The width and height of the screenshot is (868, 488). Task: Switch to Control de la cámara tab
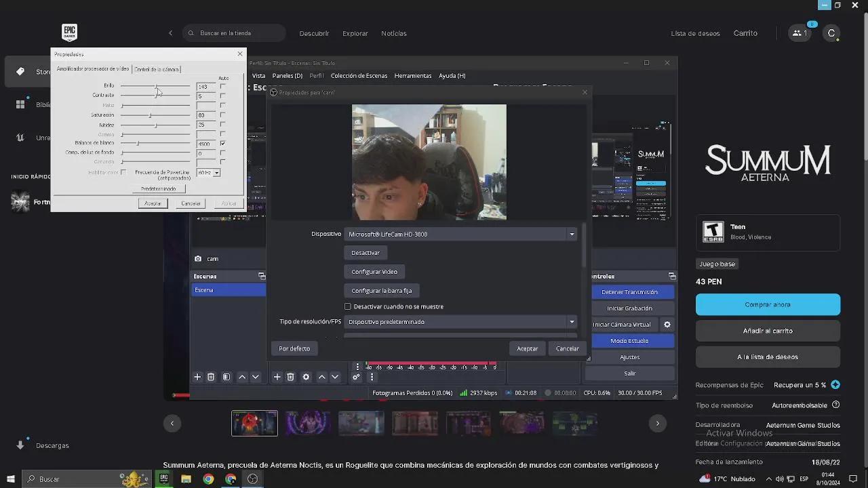coord(157,69)
